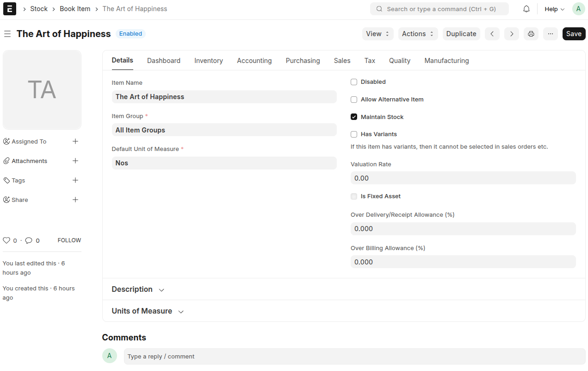Open the Actions dropdown

418,33
